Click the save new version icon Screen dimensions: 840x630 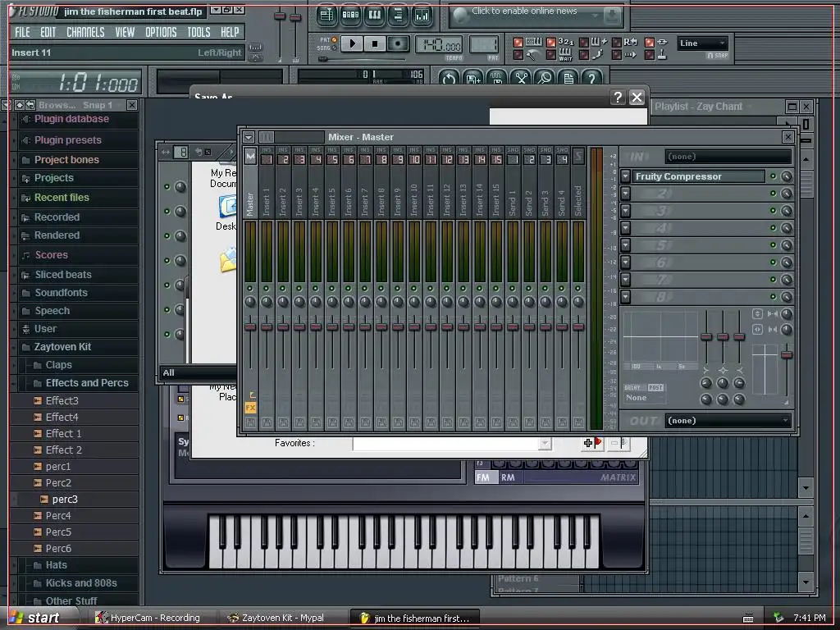coord(473,78)
